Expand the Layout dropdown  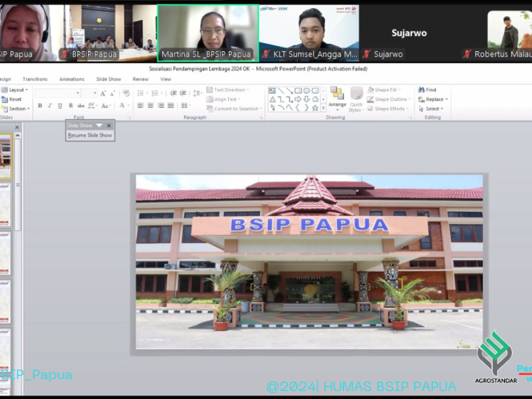(15, 90)
